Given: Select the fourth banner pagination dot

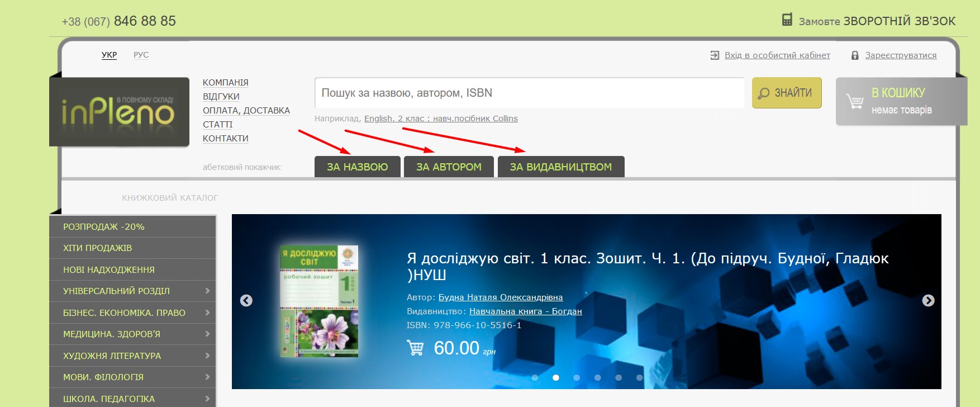Looking at the screenshot, I should [597, 378].
